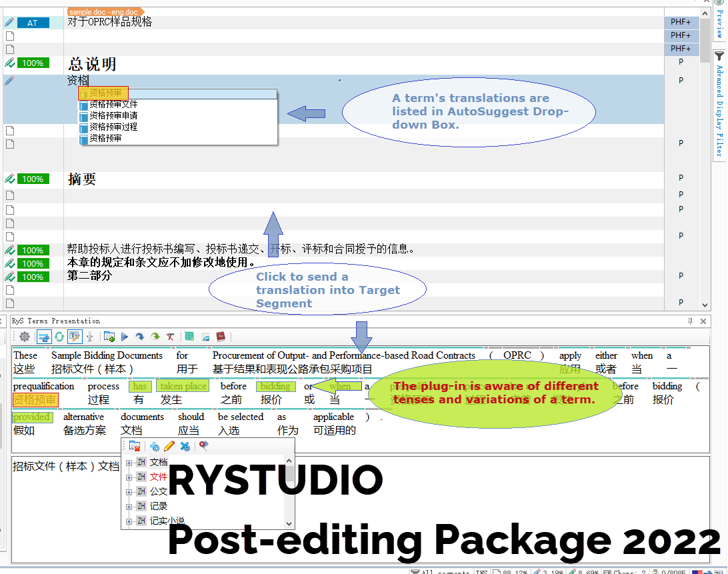Click the red clear formatting icon
Screen dimensions: 728x574
pos(171,336)
